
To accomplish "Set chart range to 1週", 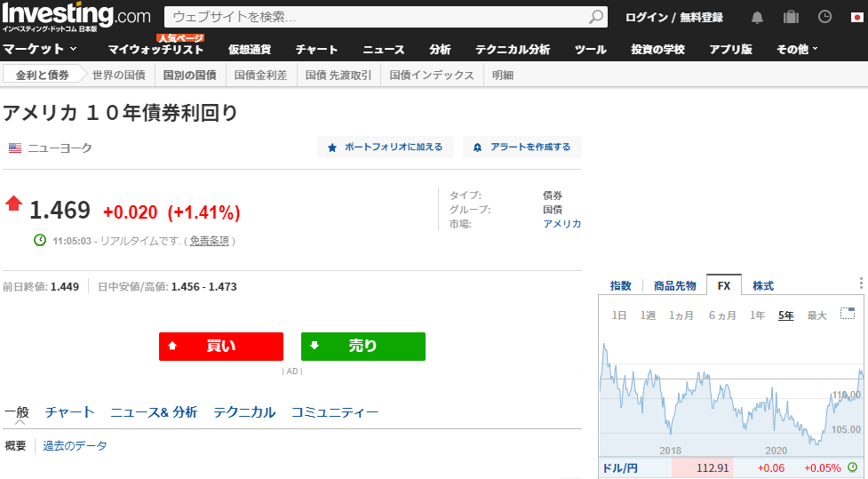I will click(x=648, y=315).
